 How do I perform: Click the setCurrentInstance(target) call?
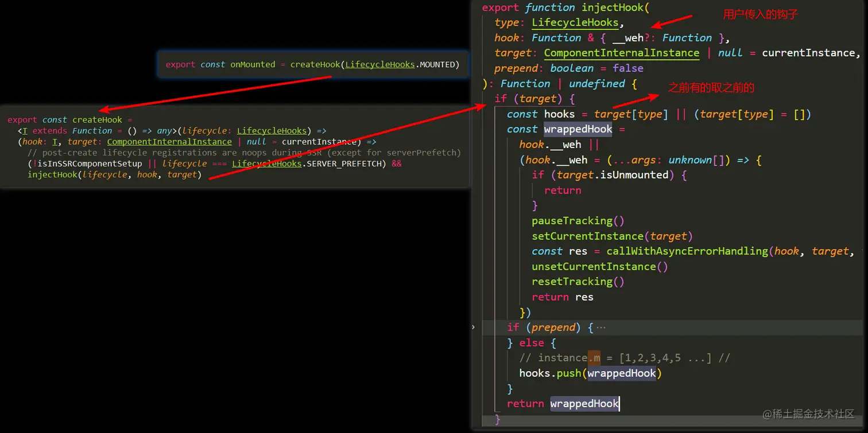pyautogui.click(x=613, y=236)
